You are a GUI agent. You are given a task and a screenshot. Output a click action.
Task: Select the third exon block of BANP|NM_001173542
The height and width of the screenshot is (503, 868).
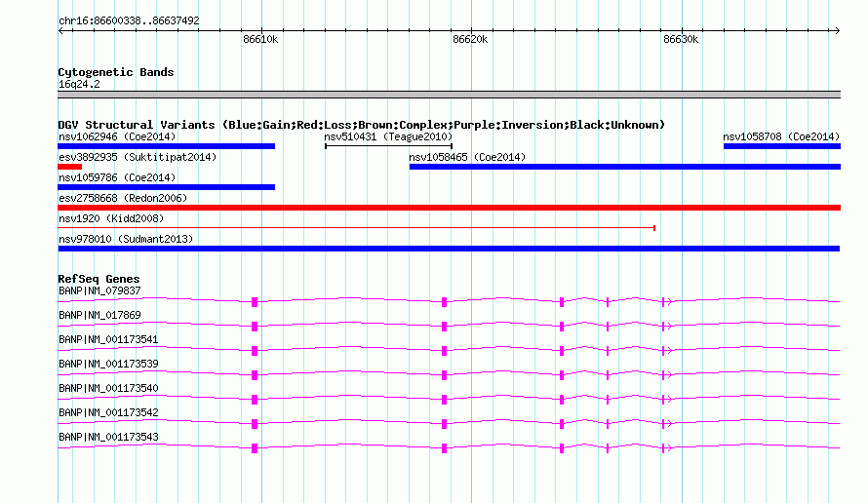[562, 423]
